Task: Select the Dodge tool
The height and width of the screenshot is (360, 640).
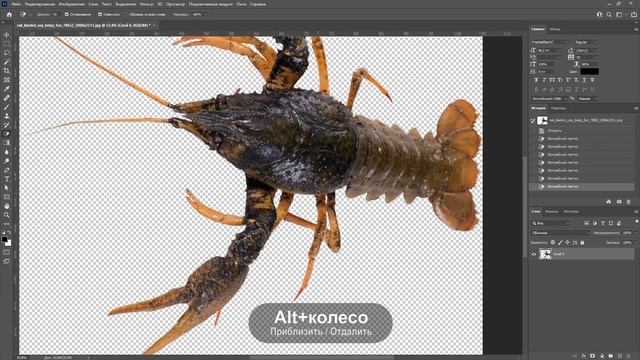Action: 7,160
